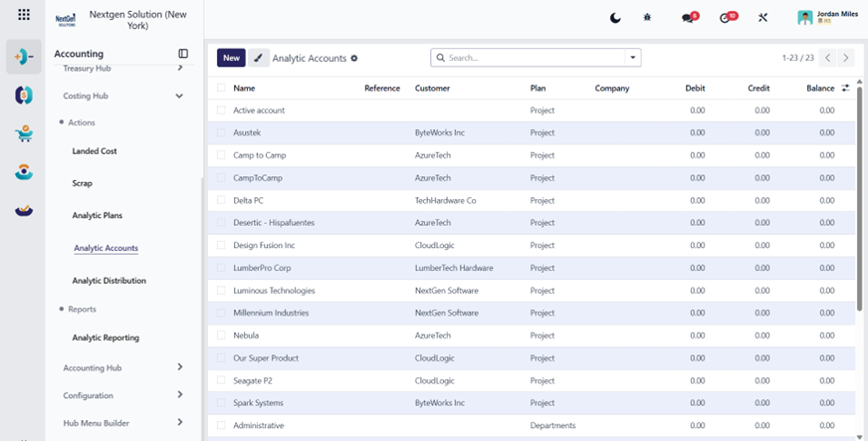Click TechHardware Co customer cell

point(445,200)
